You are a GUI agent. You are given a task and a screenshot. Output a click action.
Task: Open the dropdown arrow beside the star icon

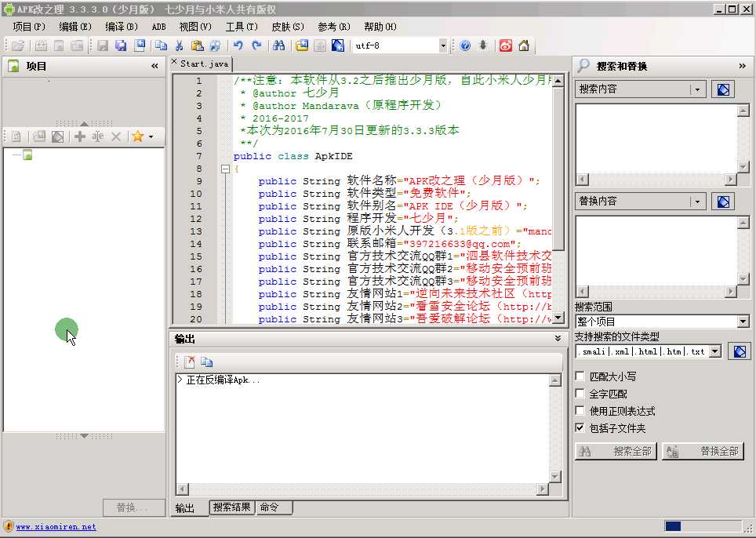point(151,137)
